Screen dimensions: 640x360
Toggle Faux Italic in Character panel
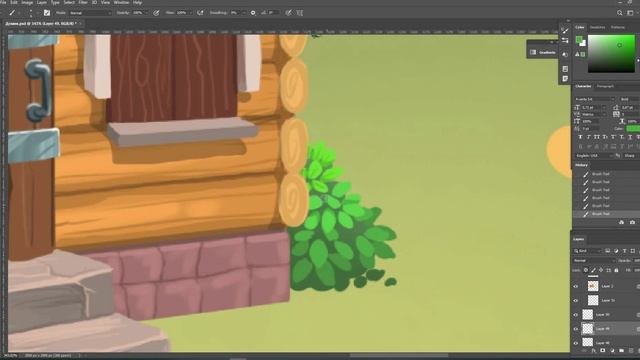[589, 137]
